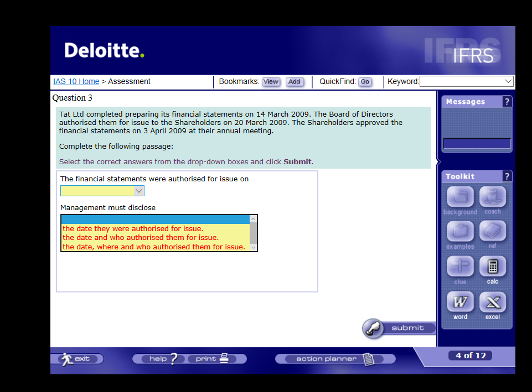
Task: Select the coach icon from the Toolkit
Action: point(492,197)
